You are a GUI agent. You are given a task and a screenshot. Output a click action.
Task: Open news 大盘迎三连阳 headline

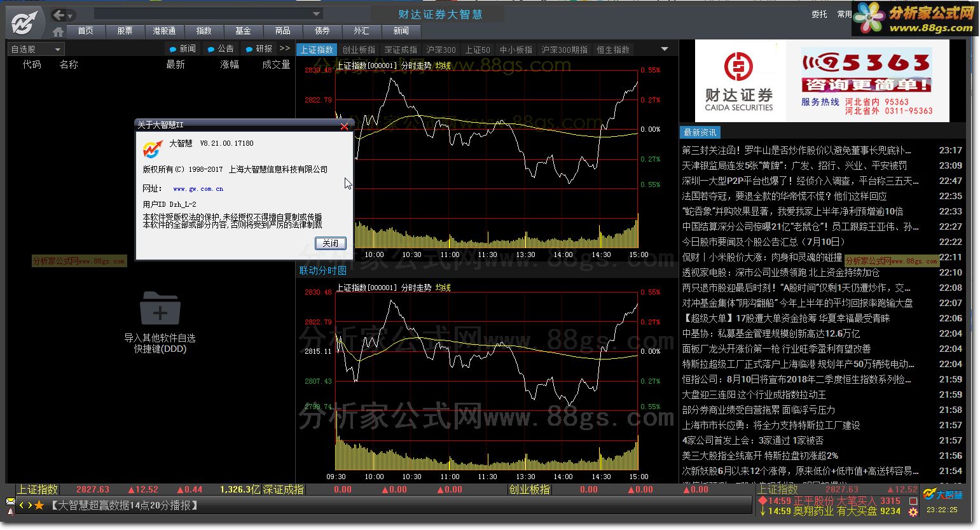pos(754,394)
